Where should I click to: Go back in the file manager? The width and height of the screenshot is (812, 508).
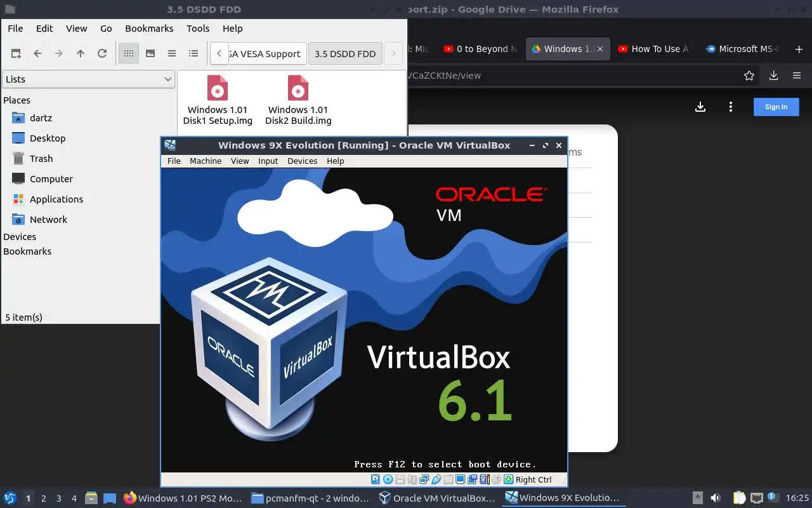point(37,54)
